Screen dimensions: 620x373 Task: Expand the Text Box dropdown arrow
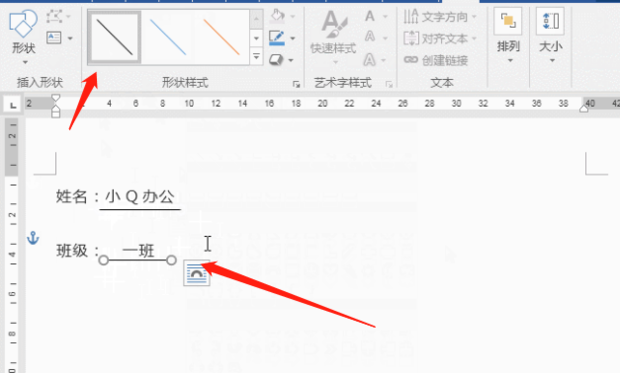pos(70,38)
